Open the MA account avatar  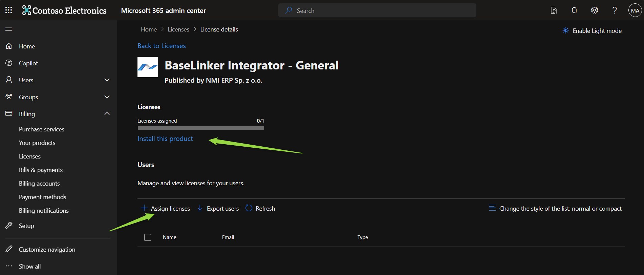pyautogui.click(x=635, y=10)
